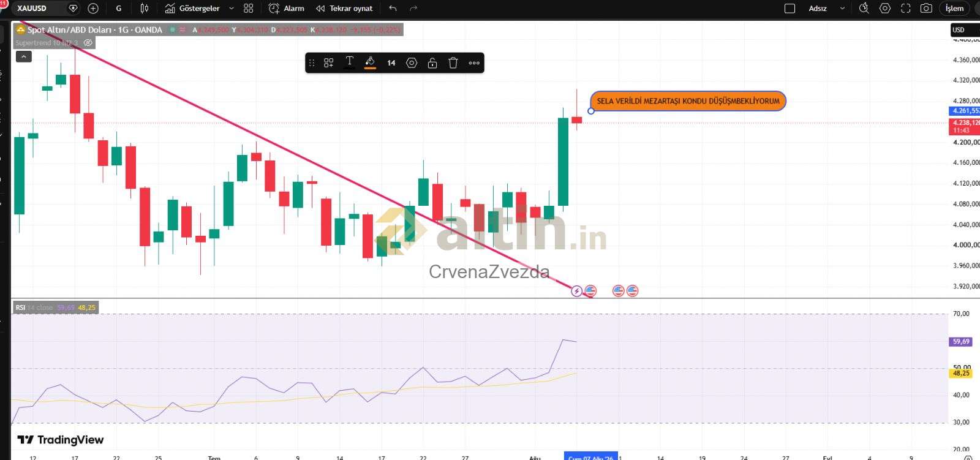
Task: Change the G timeframe interval
Action: click(119, 9)
